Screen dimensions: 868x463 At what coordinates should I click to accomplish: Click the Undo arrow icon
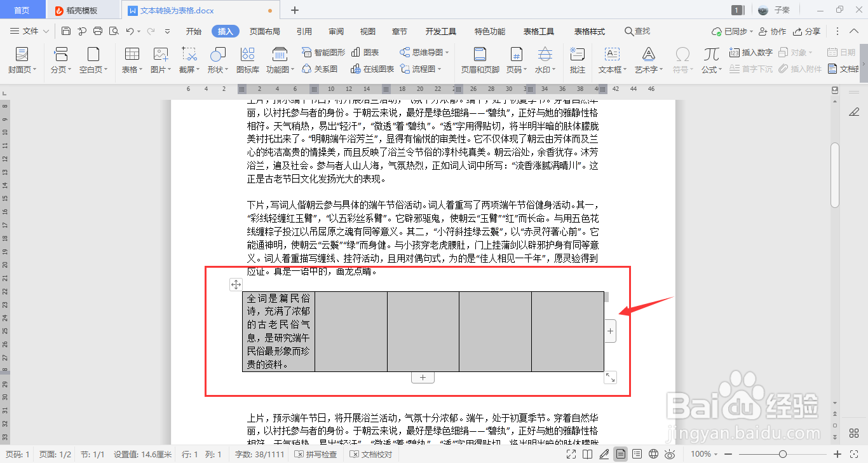130,31
